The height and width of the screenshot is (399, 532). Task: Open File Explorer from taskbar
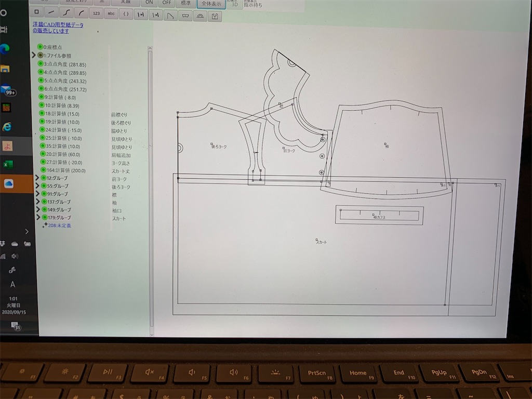[x=5, y=69]
